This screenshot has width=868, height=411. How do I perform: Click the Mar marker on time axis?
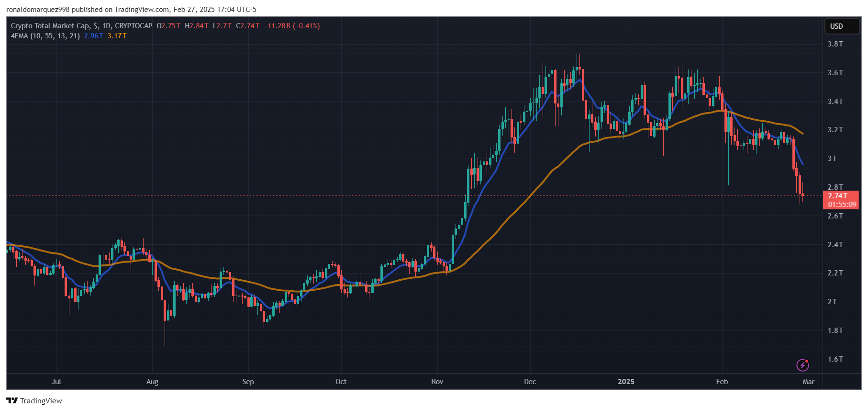809,382
